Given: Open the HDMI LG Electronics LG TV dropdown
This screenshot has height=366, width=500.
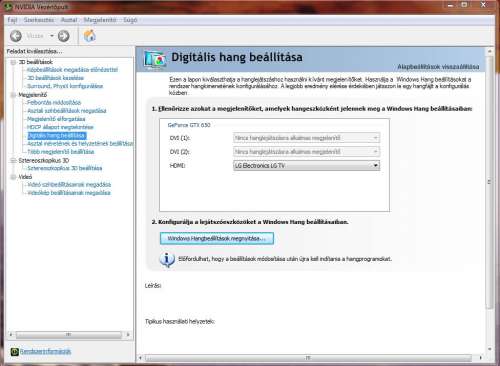Looking at the screenshot, I should pos(306,166).
